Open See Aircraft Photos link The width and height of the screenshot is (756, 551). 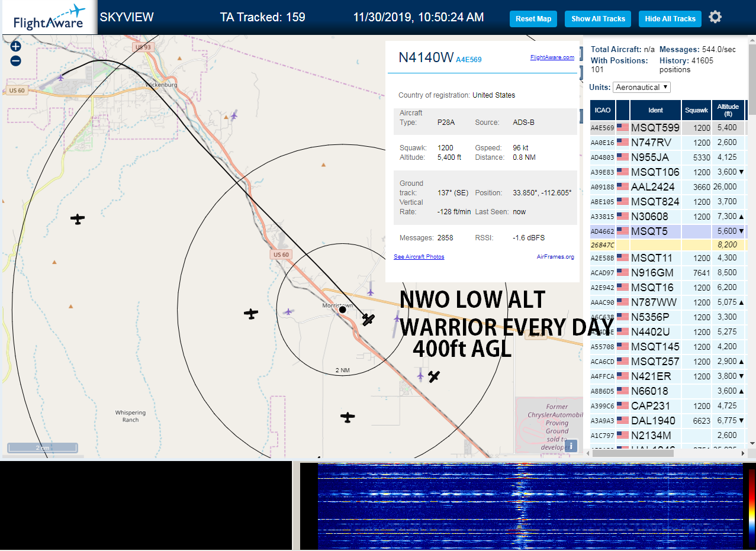(419, 257)
